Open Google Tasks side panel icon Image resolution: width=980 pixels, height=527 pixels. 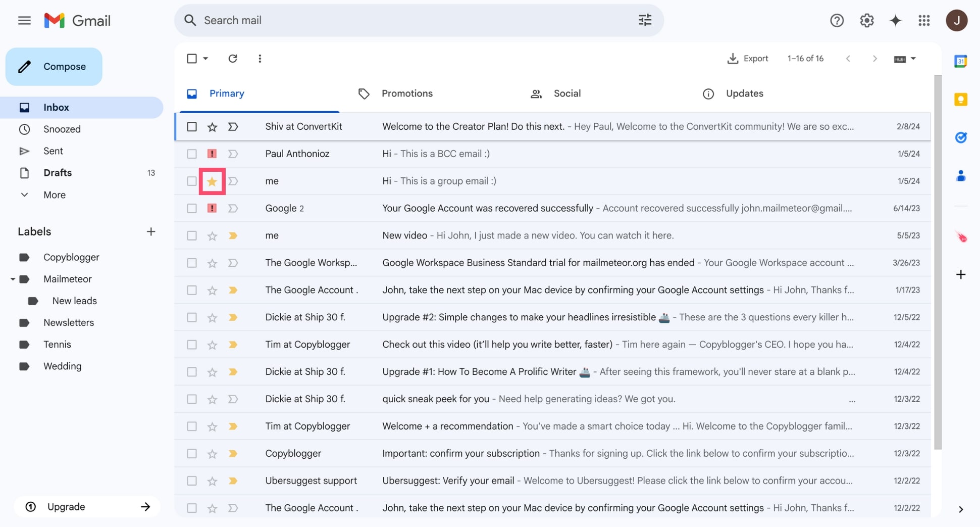960,137
